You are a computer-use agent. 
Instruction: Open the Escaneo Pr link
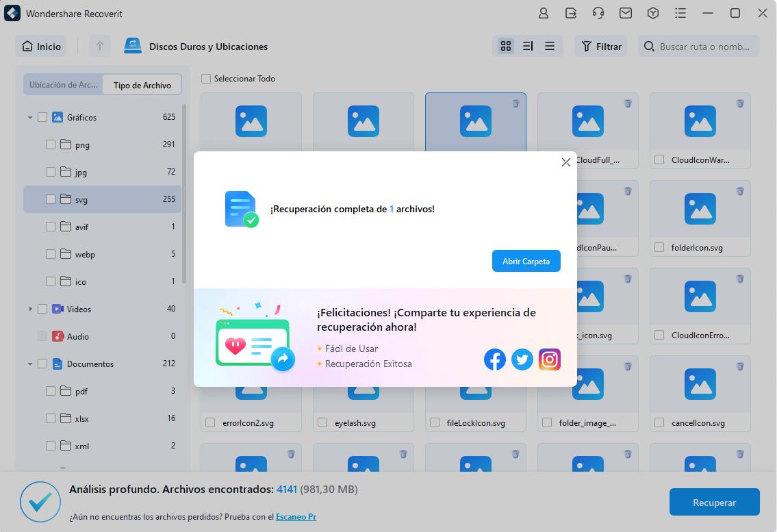[x=296, y=516]
